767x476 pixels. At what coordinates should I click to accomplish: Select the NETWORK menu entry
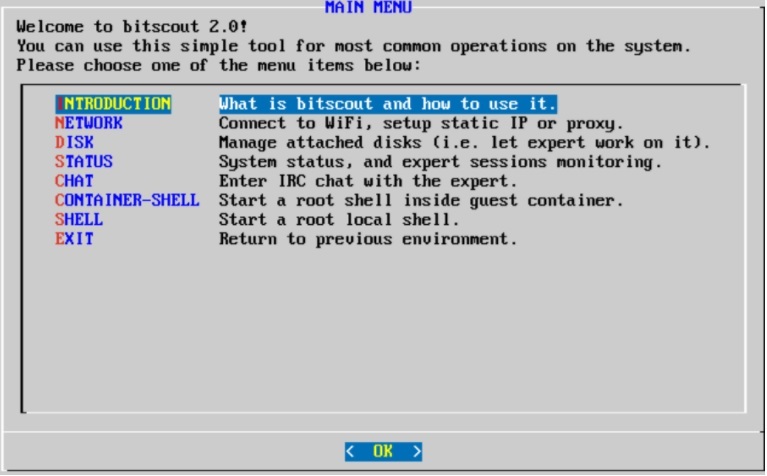pyautogui.click(x=89, y=123)
